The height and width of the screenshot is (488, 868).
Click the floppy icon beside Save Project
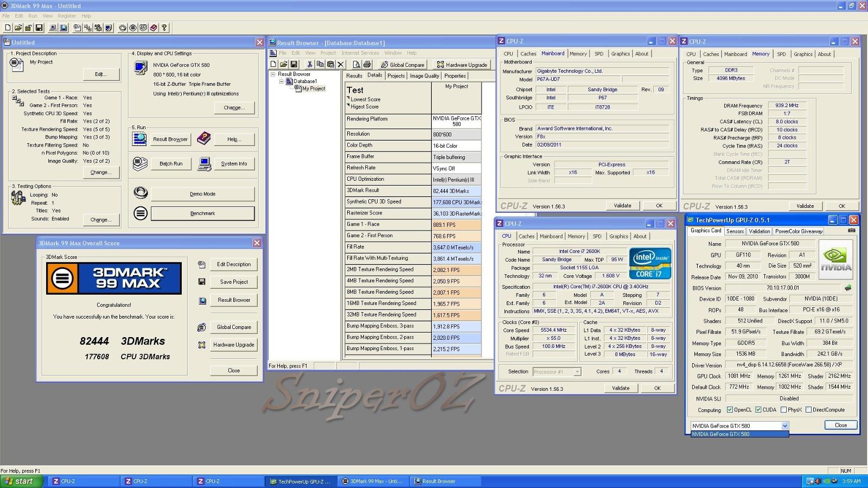(x=202, y=282)
